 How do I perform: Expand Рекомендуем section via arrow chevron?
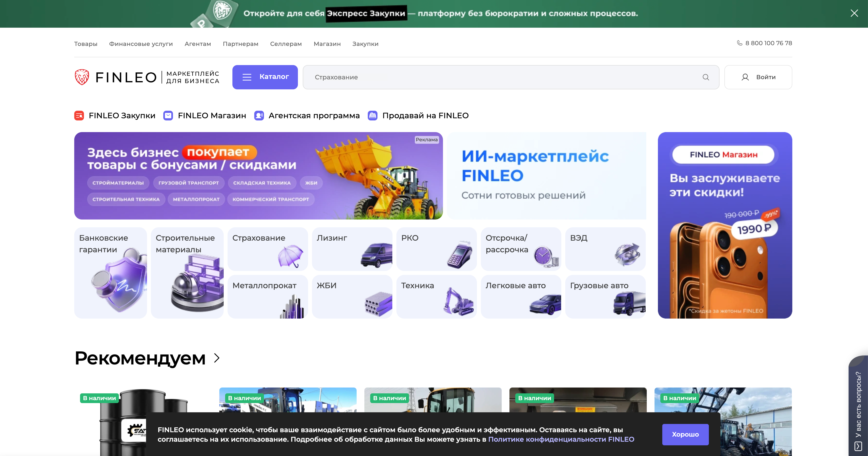pyautogui.click(x=217, y=358)
